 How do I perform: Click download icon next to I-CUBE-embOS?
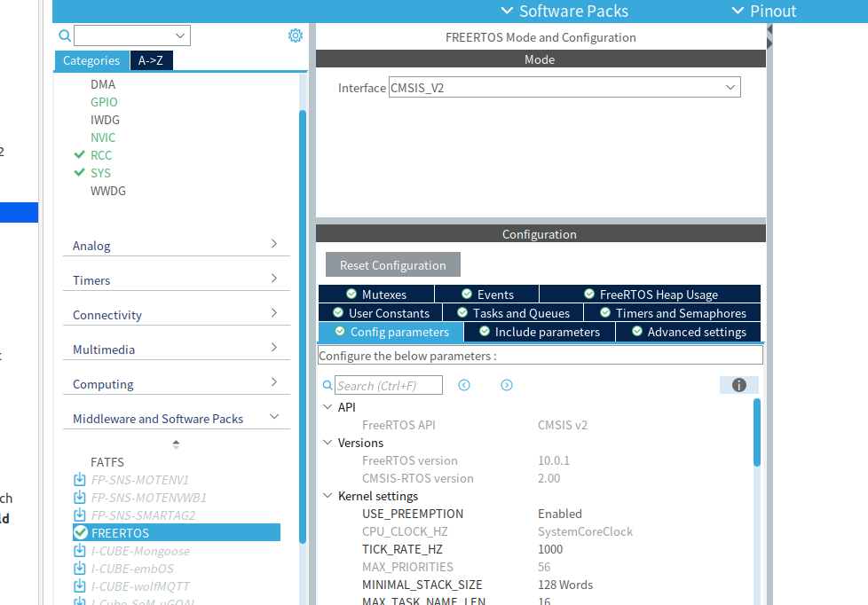(x=80, y=569)
